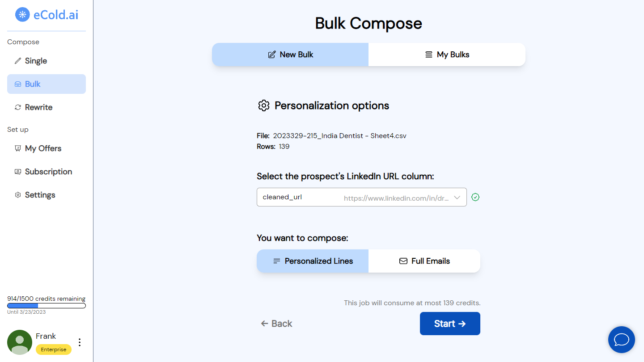The image size is (644, 362).
Task: Click the Personalization options gear icon
Action: click(264, 105)
